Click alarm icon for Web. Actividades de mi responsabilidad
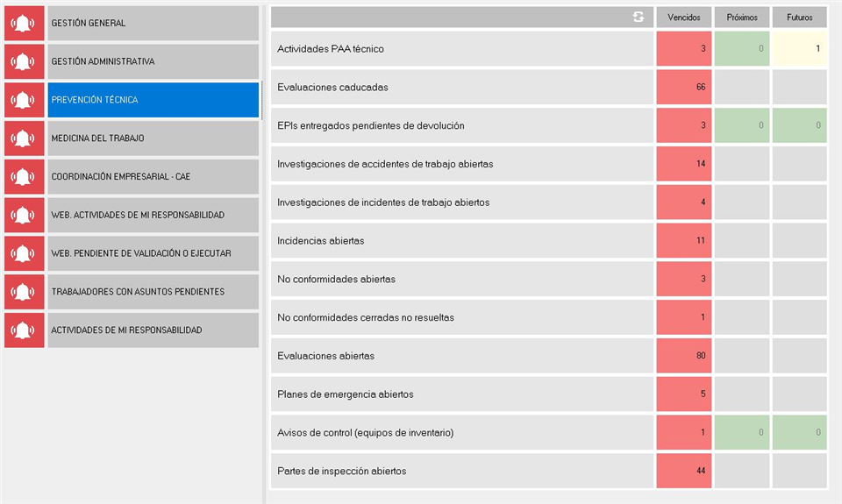This screenshot has width=842, height=504. [x=24, y=215]
